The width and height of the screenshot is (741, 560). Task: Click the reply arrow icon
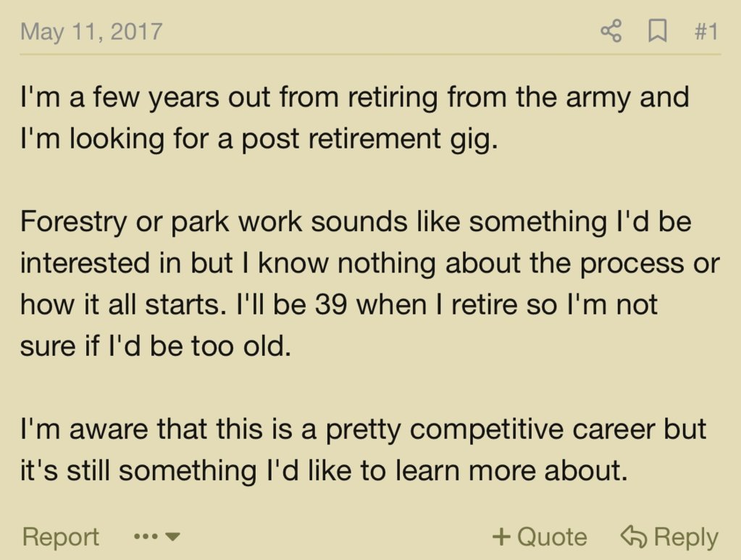pos(633,537)
